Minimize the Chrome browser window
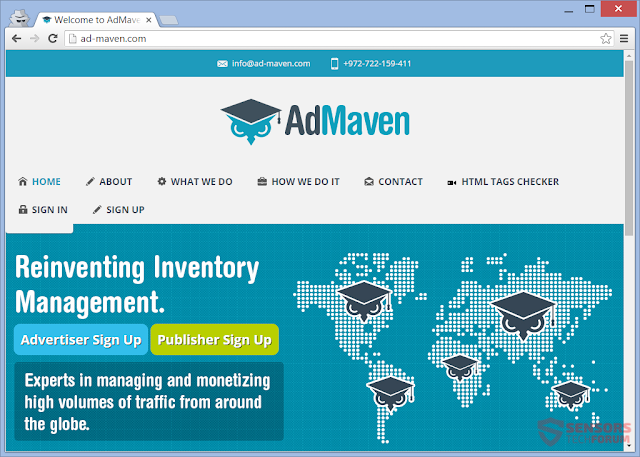This screenshot has height=457, width=640. tap(569, 10)
